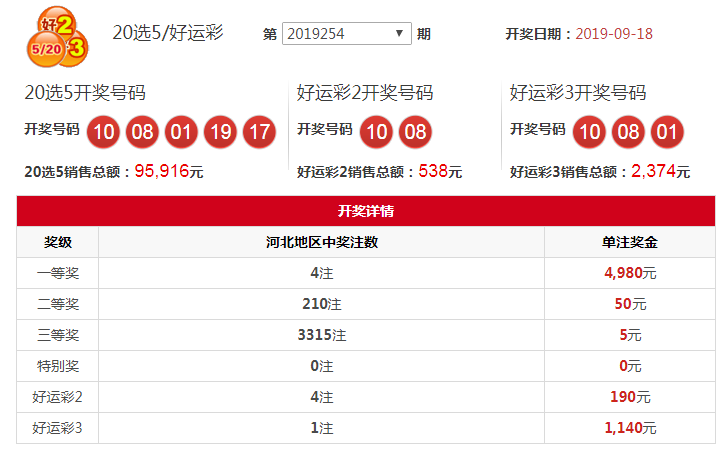Click the 单注奖金 column header
The width and height of the screenshot is (722, 451).
(629, 242)
